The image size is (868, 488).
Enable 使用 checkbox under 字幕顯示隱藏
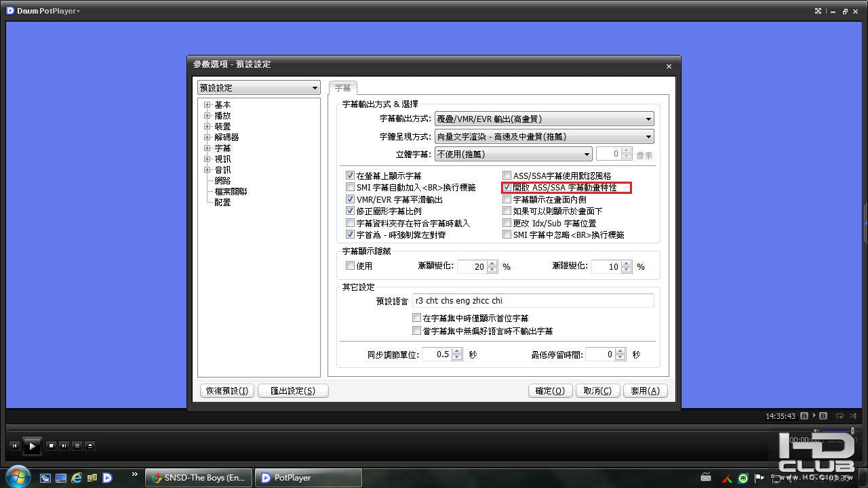pos(350,266)
